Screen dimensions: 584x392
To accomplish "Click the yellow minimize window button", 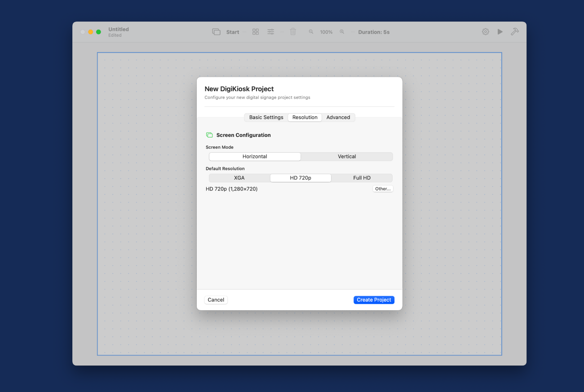I will [91, 32].
